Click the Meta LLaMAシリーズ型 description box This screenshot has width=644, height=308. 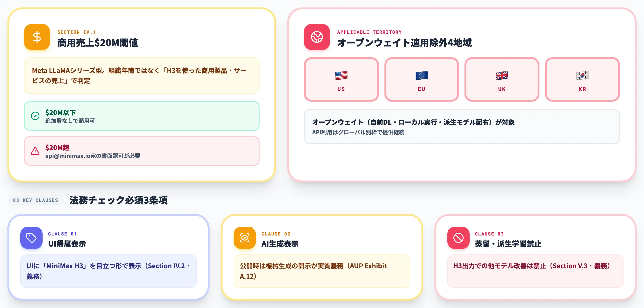coord(142,76)
